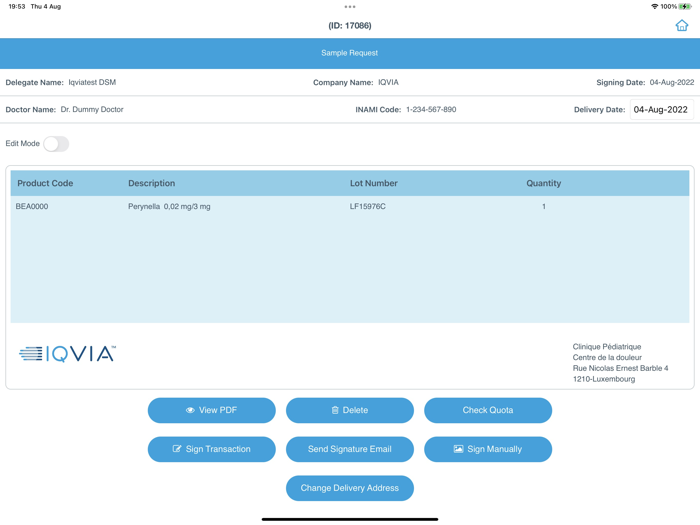The image size is (700, 525).
Task: Click Change Delivery Address button
Action: coord(350,488)
